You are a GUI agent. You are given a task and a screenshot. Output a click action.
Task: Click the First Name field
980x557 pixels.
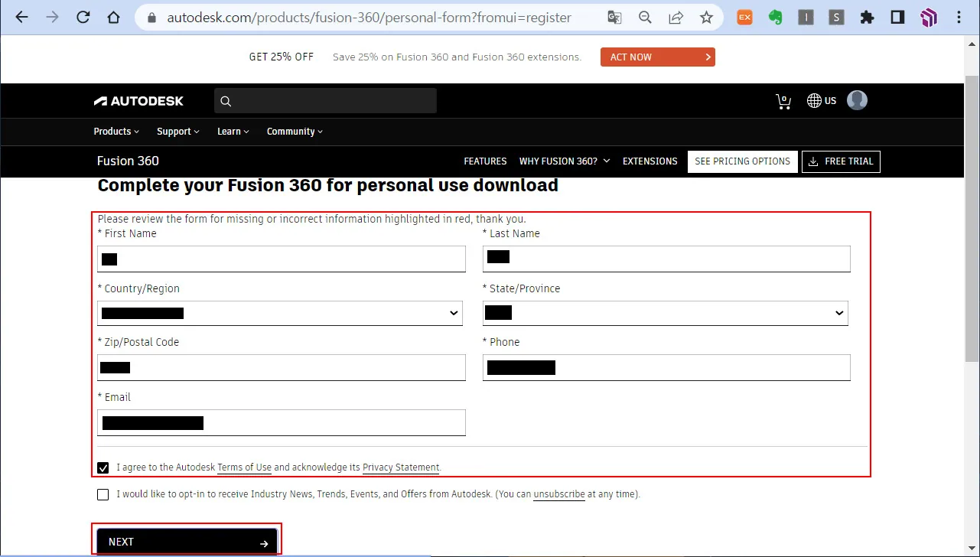(x=282, y=259)
